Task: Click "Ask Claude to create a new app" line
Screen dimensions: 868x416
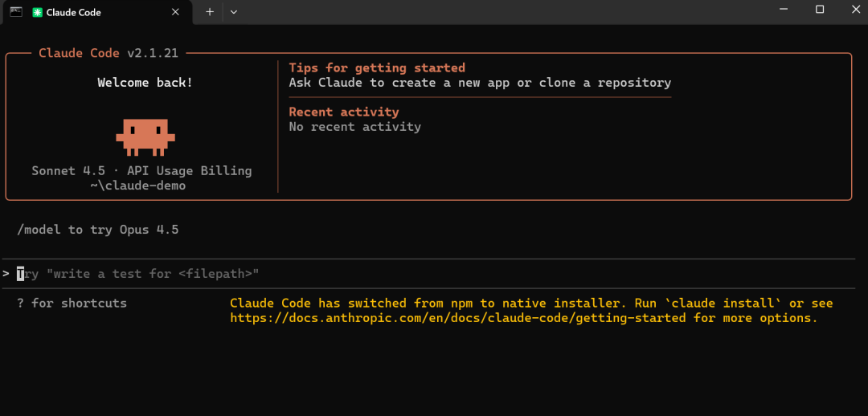Action: (x=480, y=83)
